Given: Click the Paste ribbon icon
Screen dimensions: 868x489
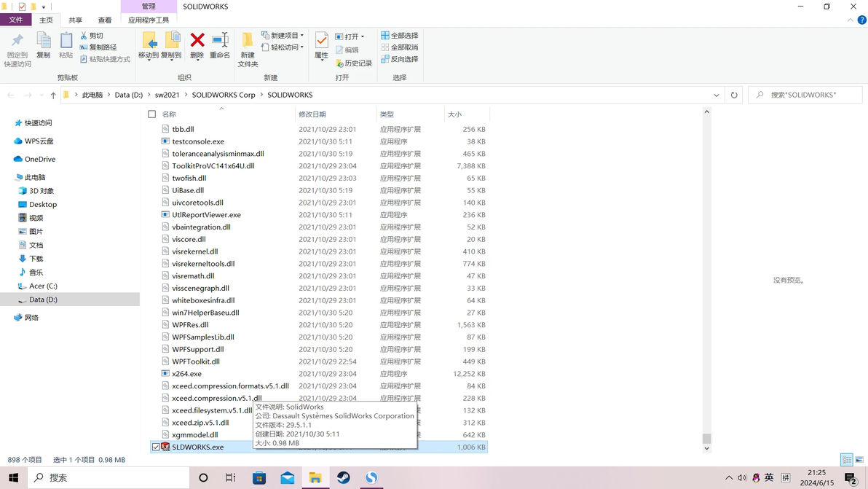Looking at the screenshot, I should pos(66,45).
